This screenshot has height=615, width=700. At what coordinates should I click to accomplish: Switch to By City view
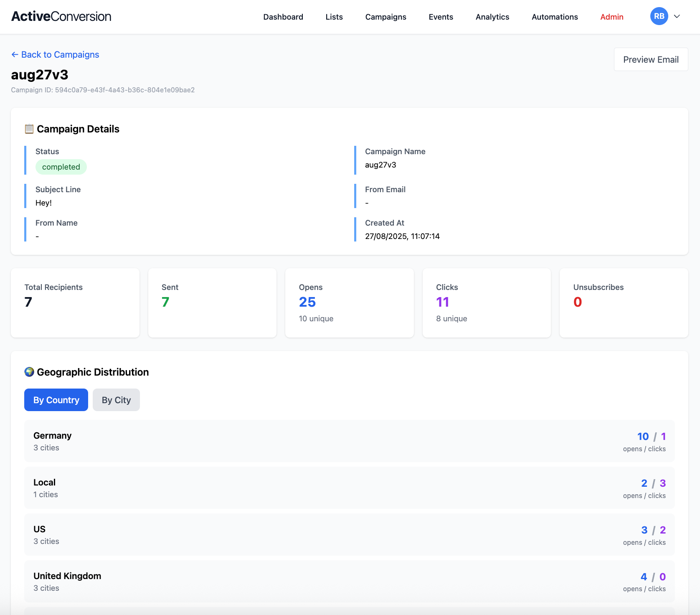point(116,400)
